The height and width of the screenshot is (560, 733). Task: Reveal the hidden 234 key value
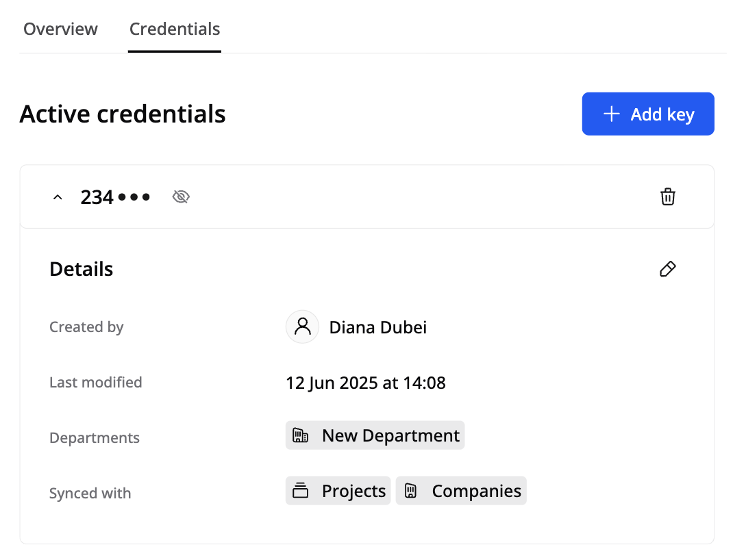[x=181, y=197]
